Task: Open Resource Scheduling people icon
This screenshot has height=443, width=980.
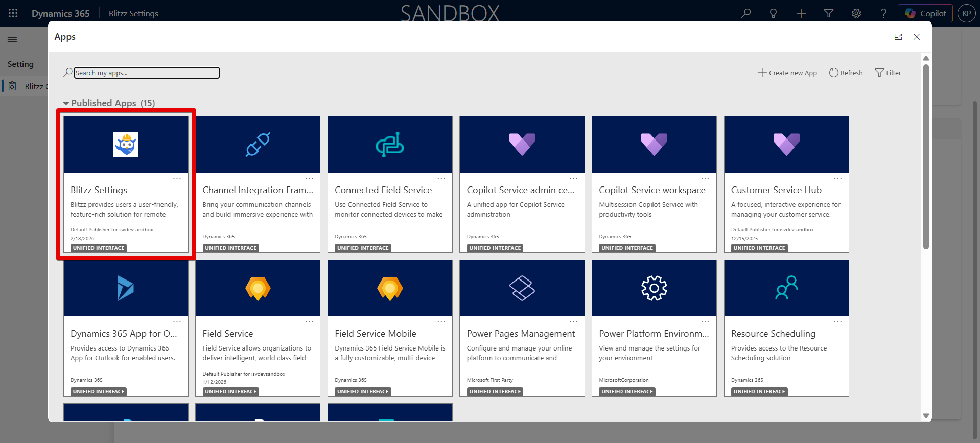Action: [786, 288]
